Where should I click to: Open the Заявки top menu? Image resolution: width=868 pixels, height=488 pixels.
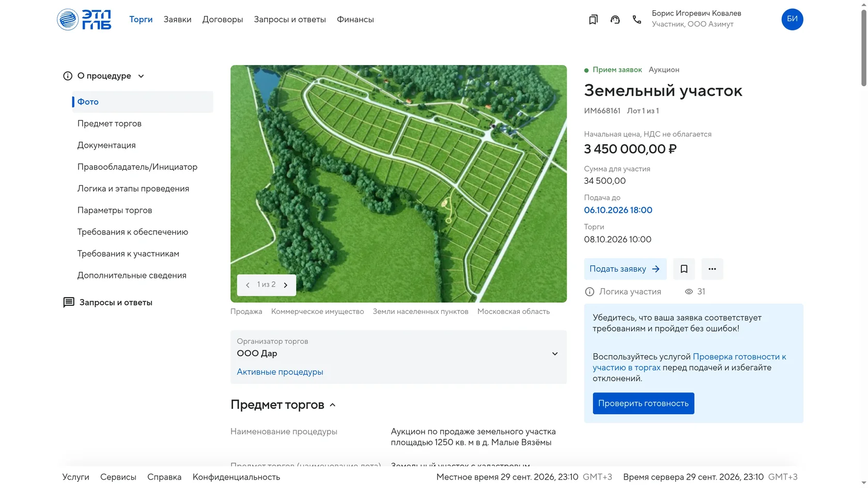(177, 20)
